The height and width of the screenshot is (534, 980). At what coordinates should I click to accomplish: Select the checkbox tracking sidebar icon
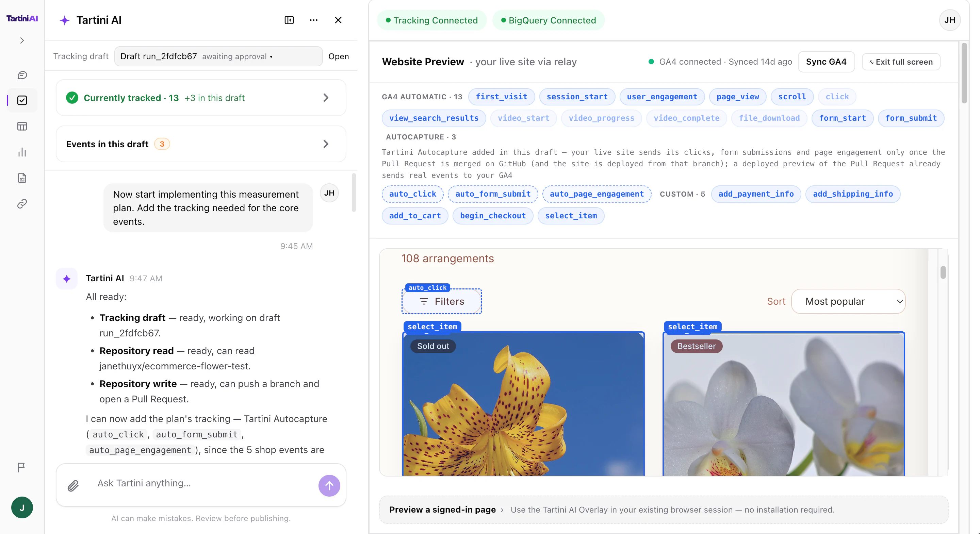pos(22,100)
